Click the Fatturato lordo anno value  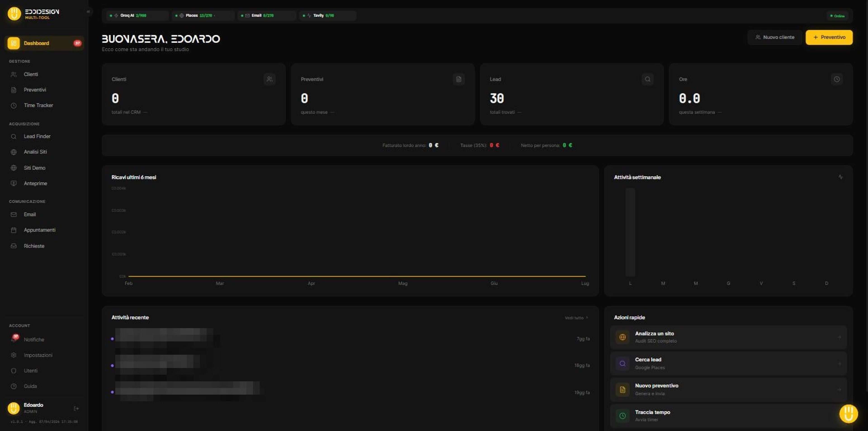[x=433, y=145]
